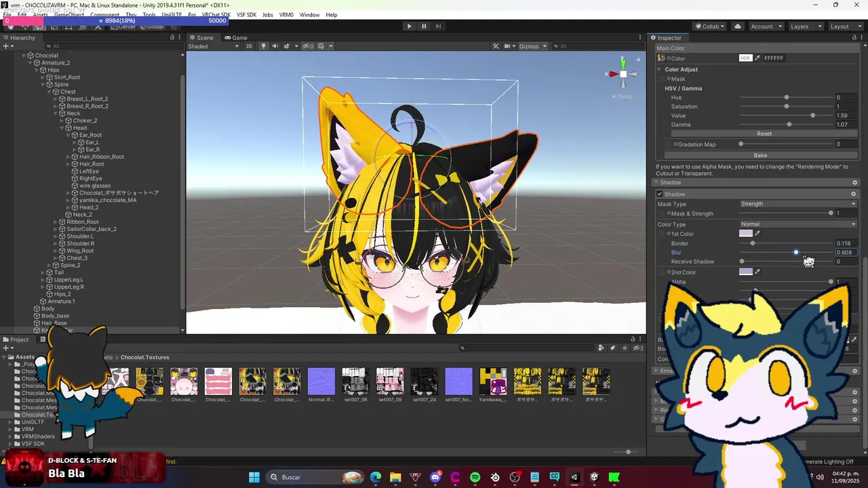
Task: Open the VRM0 menu
Action: point(286,15)
